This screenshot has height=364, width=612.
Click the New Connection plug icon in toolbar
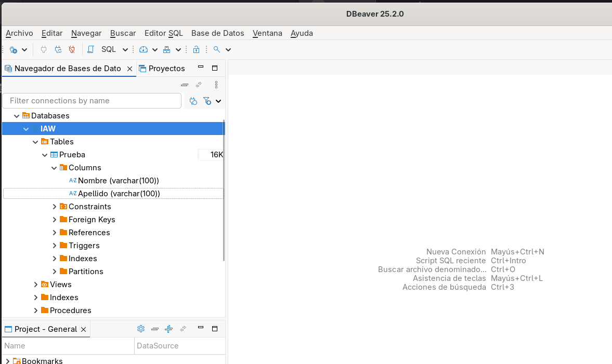(x=14, y=49)
